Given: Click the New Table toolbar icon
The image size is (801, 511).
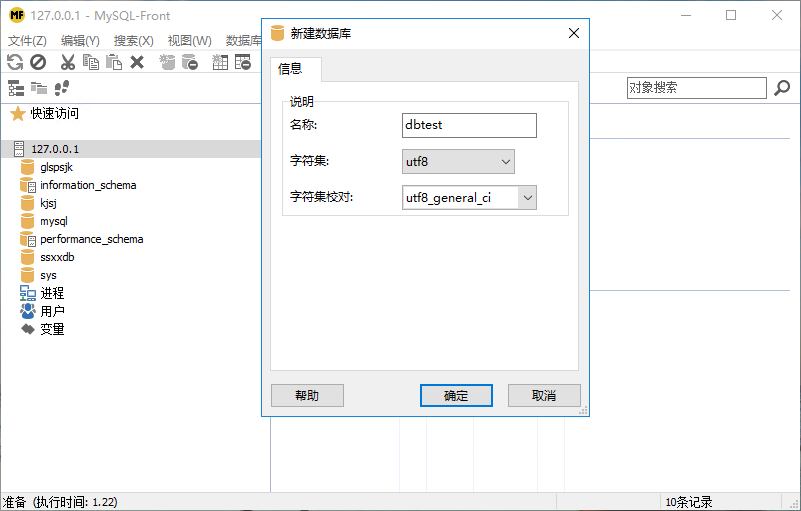Looking at the screenshot, I should (220, 62).
